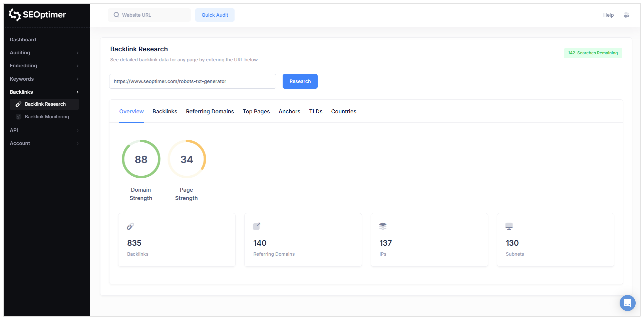Click the user avatar icon top right
644x320 pixels.
tap(627, 15)
